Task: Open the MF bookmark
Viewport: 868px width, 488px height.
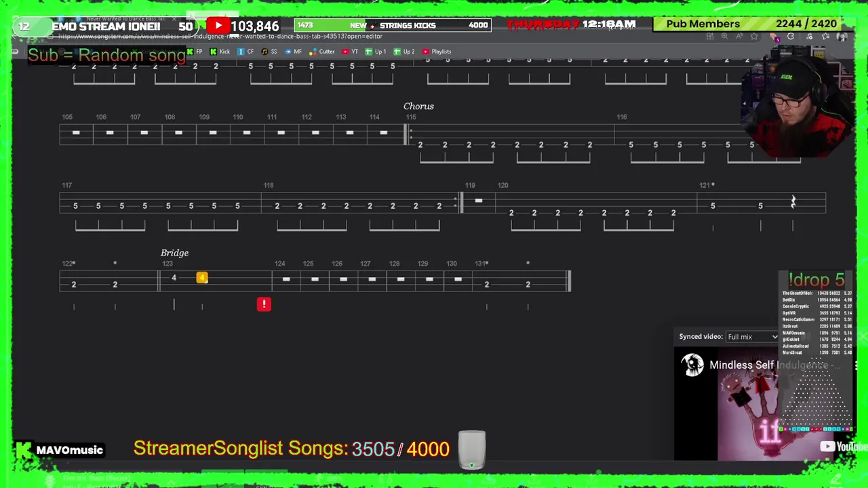Action: [293, 52]
